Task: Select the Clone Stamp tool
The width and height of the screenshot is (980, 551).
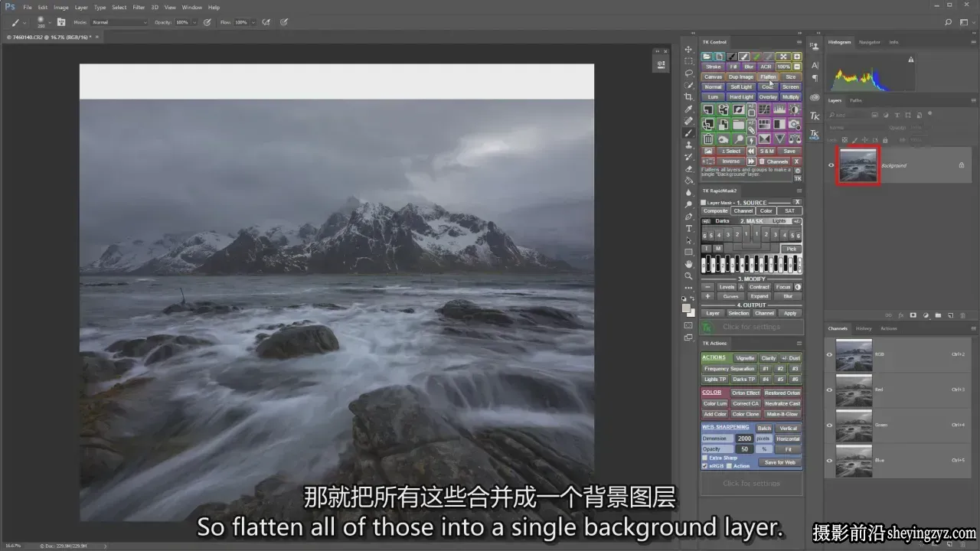Action: click(688, 145)
